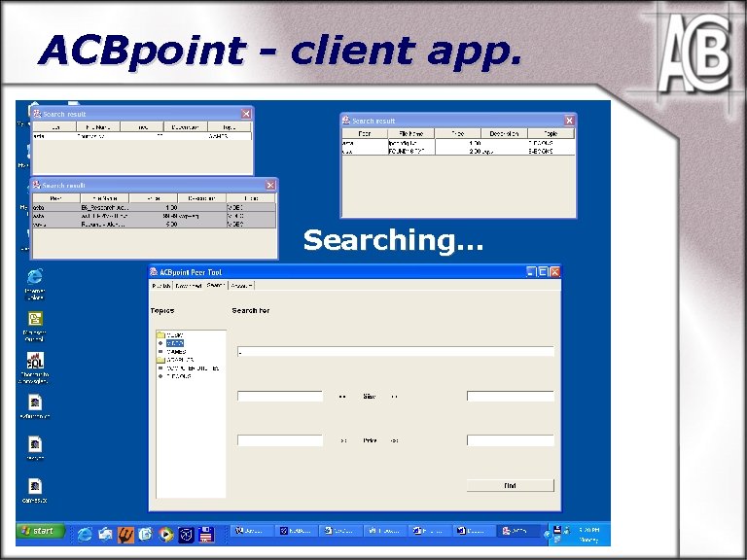Close the three-row Search result window

click(x=270, y=185)
